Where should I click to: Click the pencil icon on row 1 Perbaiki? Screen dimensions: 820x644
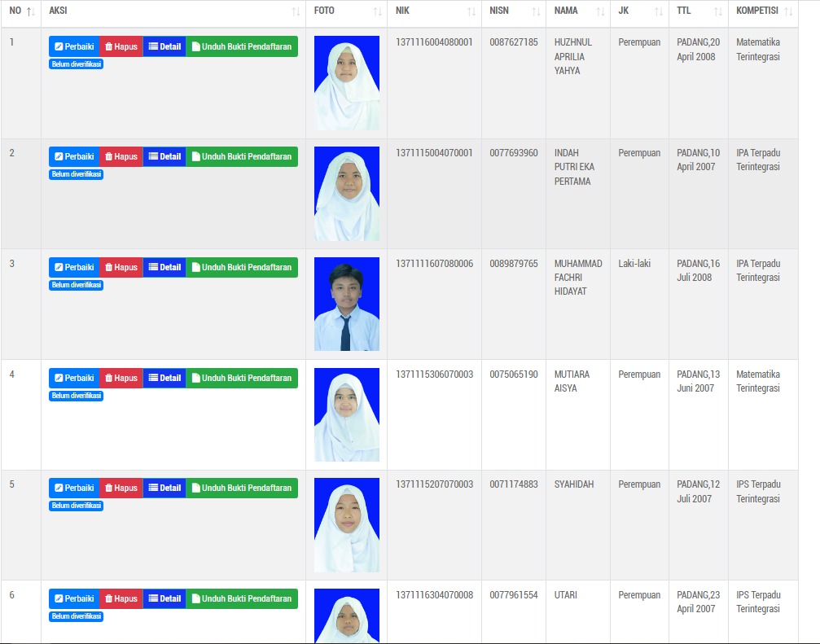point(59,46)
